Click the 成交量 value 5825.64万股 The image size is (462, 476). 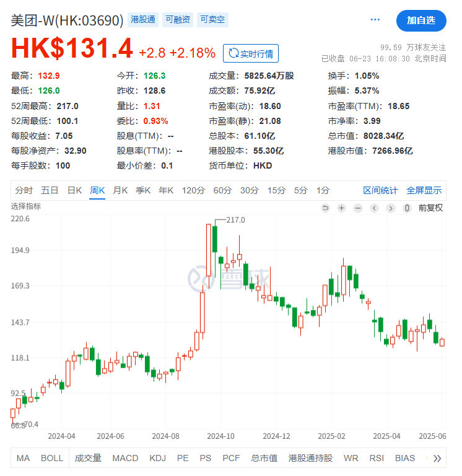(x=269, y=76)
